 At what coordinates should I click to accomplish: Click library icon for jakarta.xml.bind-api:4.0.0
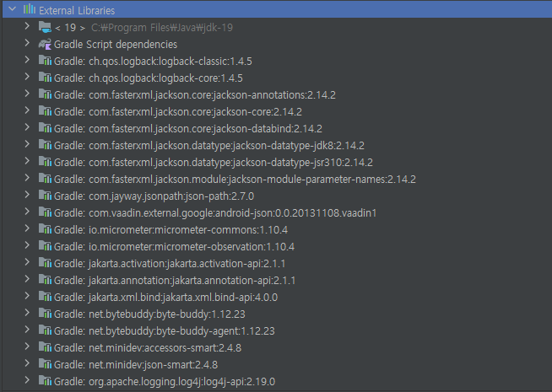[45, 297]
